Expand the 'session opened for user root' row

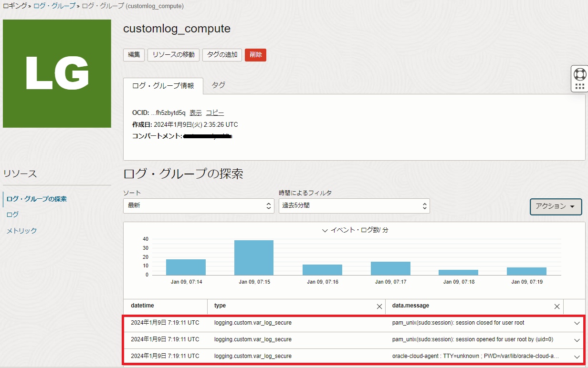(577, 340)
